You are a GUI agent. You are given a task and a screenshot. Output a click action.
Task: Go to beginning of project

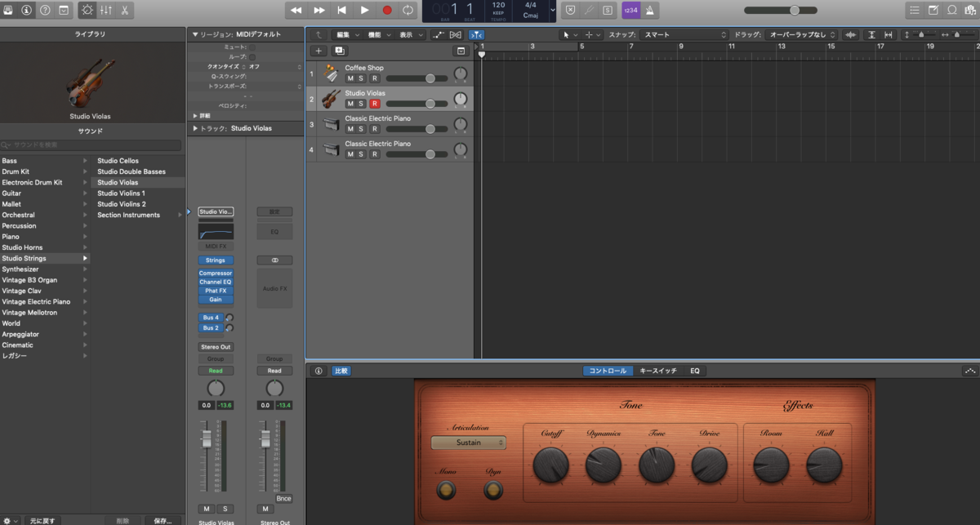[x=341, y=10]
